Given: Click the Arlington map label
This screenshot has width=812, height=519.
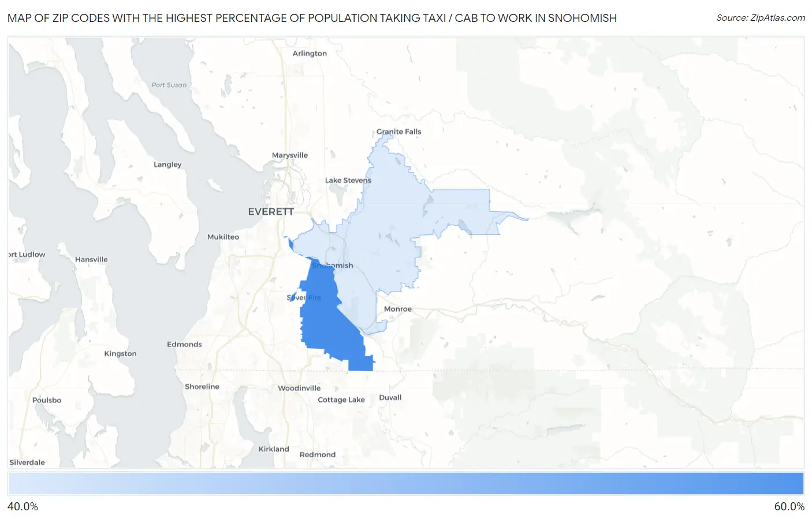Looking at the screenshot, I should point(310,54).
